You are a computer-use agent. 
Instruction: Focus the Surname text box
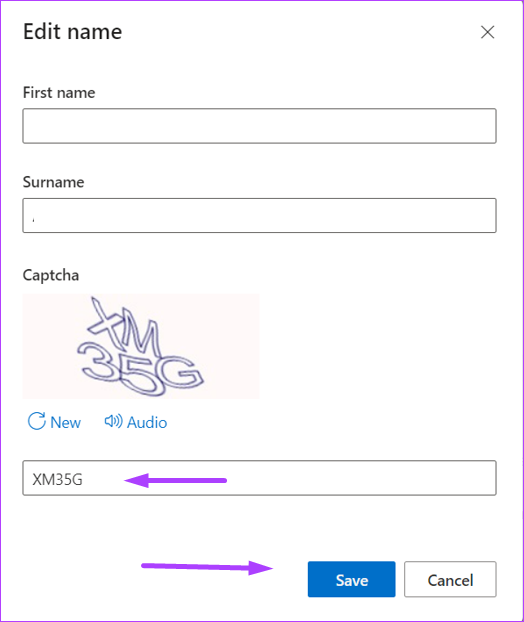tap(259, 215)
